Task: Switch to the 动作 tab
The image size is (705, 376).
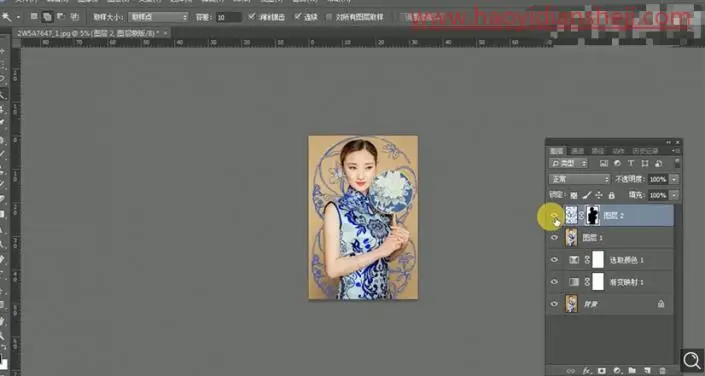Action: pyautogui.click(x=619, y=151)
